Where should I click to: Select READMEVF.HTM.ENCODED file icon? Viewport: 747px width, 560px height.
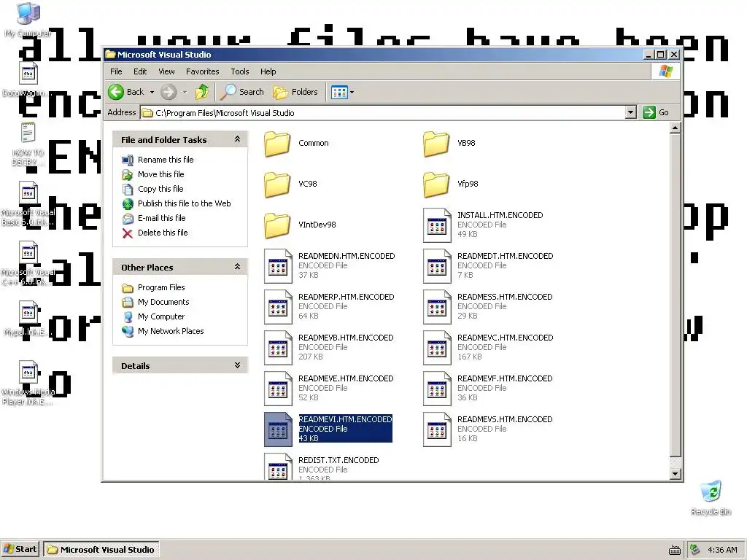(437, 389)
